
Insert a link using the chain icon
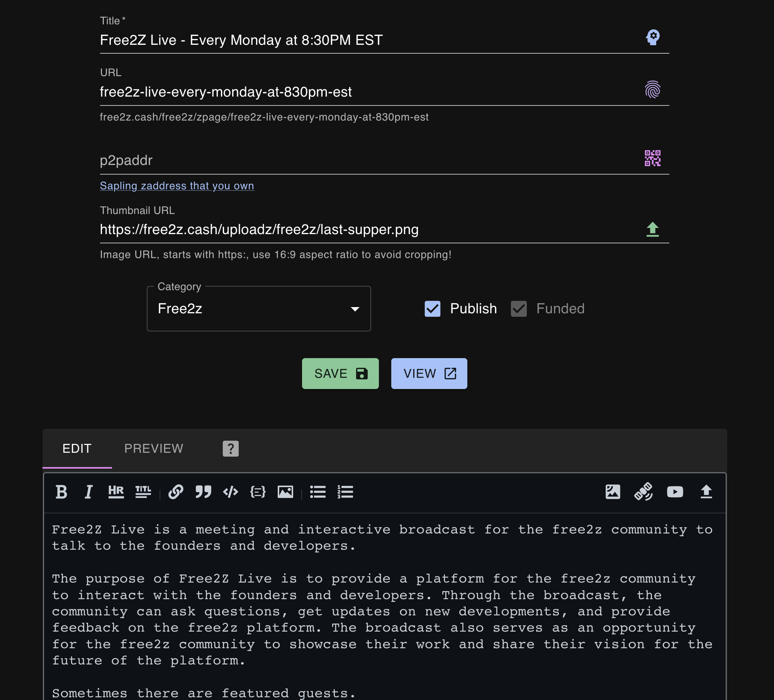[x=176, y=492]
